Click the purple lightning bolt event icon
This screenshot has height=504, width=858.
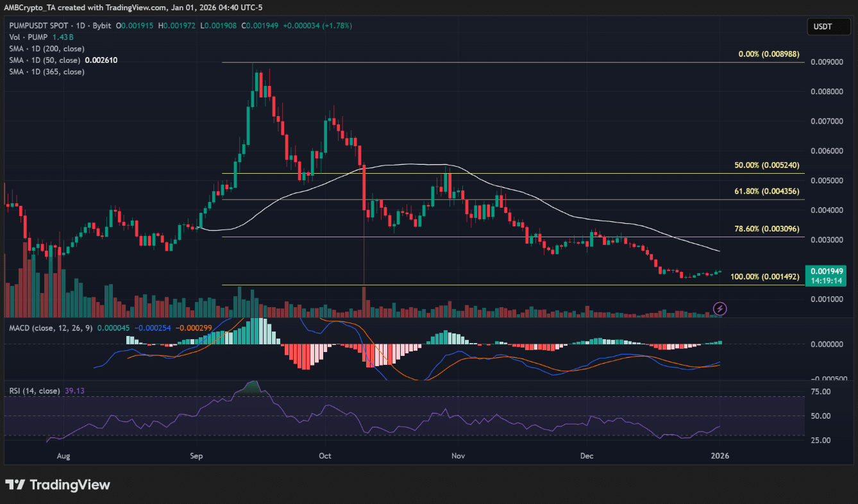tap(719, 309)
